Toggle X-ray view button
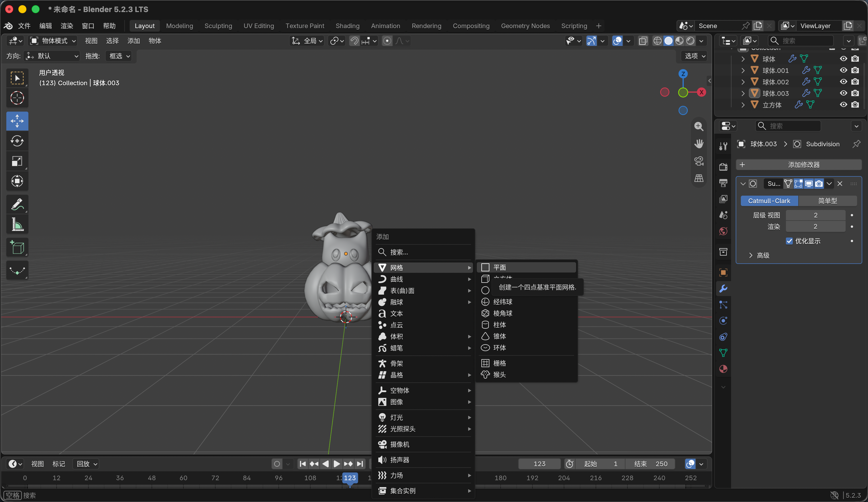Image resolution: width=868 pixels, height=502 pixels. pos(643,41)
